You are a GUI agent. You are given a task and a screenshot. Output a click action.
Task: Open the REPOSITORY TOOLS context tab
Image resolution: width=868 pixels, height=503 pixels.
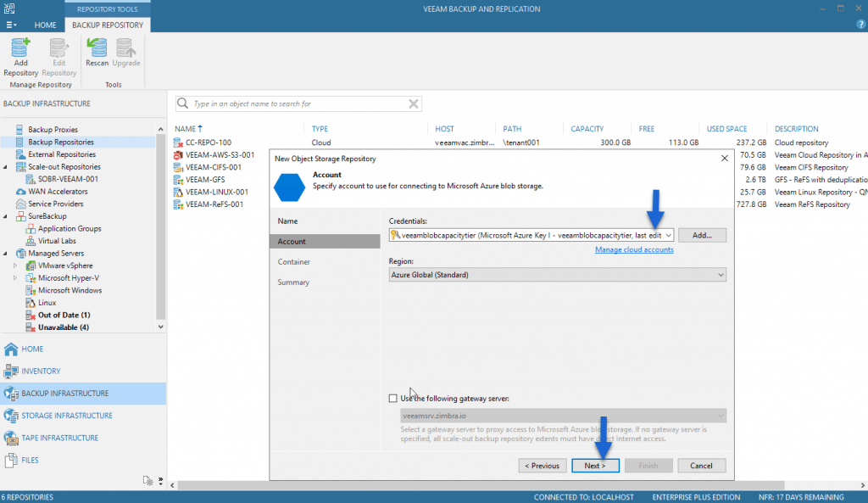click(108, 8)
